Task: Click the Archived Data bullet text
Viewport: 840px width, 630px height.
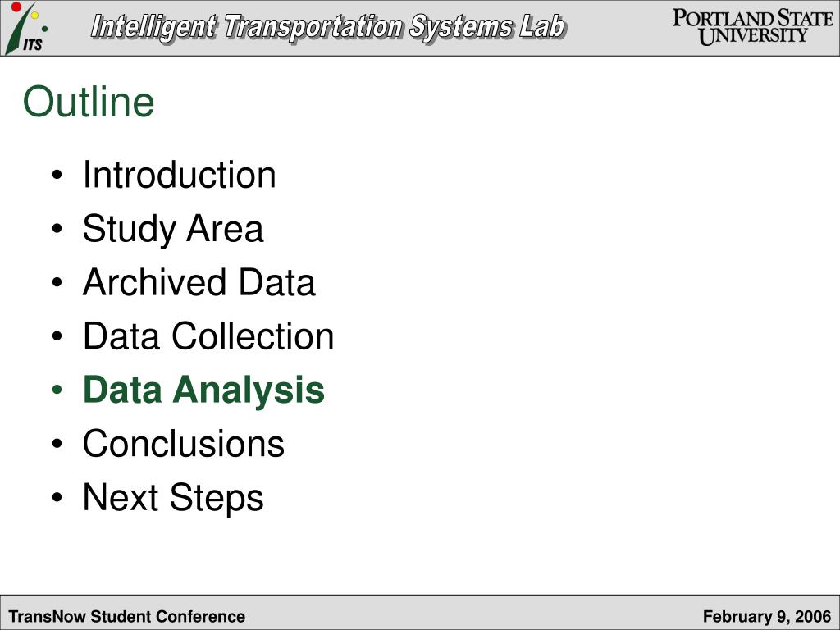Action: pyautogui.click(x=199, y=282)
